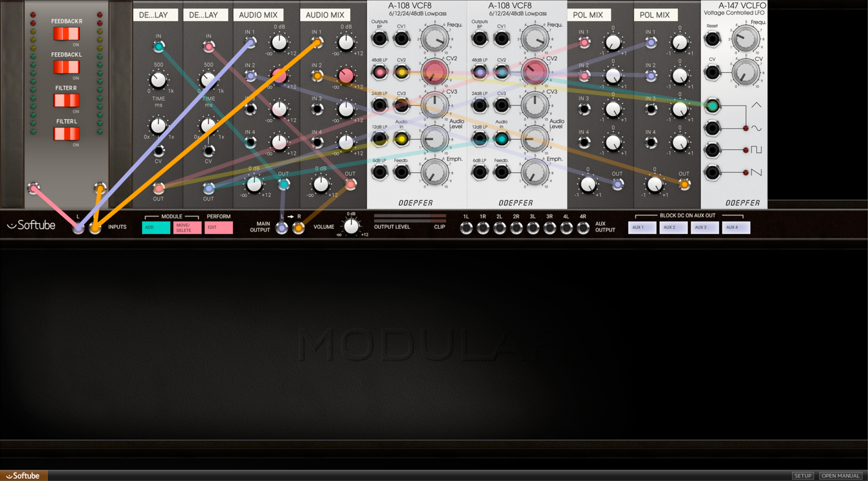Image resolution: width=868 pixels, height=481 pixels.
Task: Click the CV input jack on the A-147 VCLFO
Action: (x=712, y=73)
